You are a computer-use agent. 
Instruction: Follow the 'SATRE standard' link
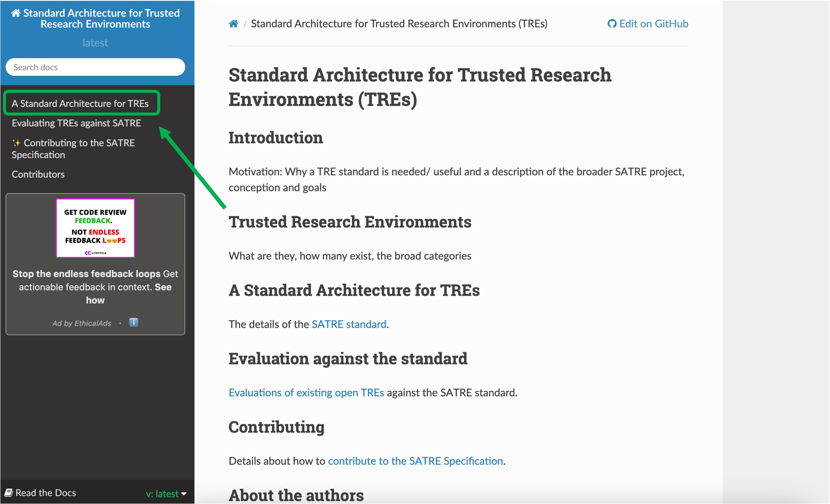pyautogui.click(x=349, y=324)
